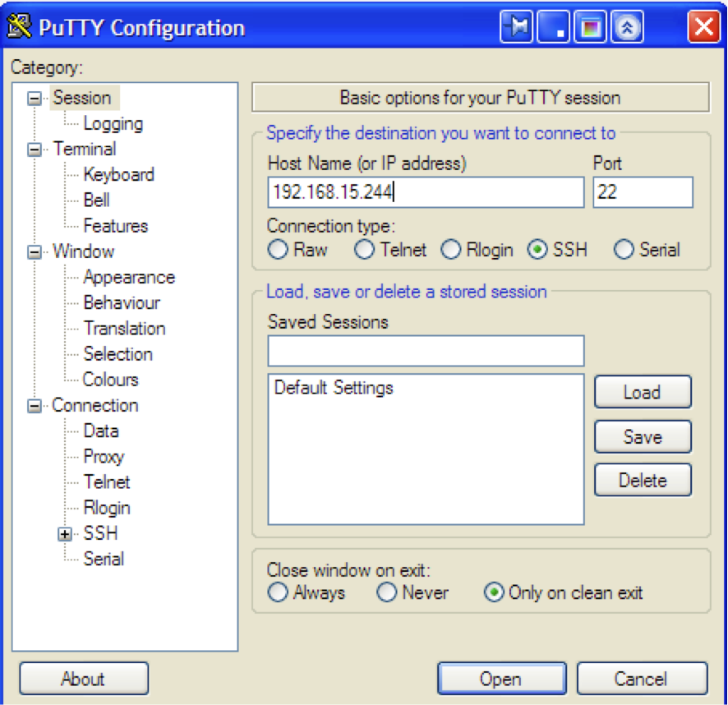Click the Saved Sessions text field
Image resolution: width=728 pixels, height=705 pixels.
tap(426, 351)
